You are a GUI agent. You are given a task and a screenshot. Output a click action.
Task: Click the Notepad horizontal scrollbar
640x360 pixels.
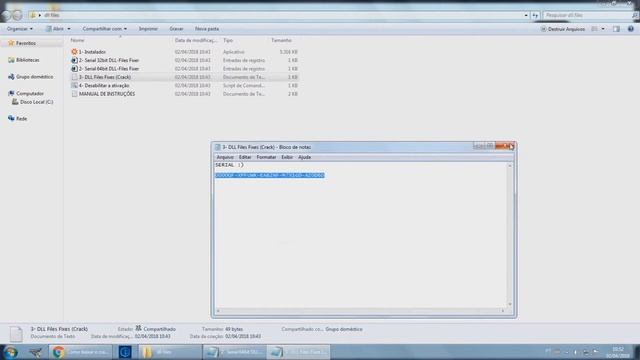(x=360, y=311)
